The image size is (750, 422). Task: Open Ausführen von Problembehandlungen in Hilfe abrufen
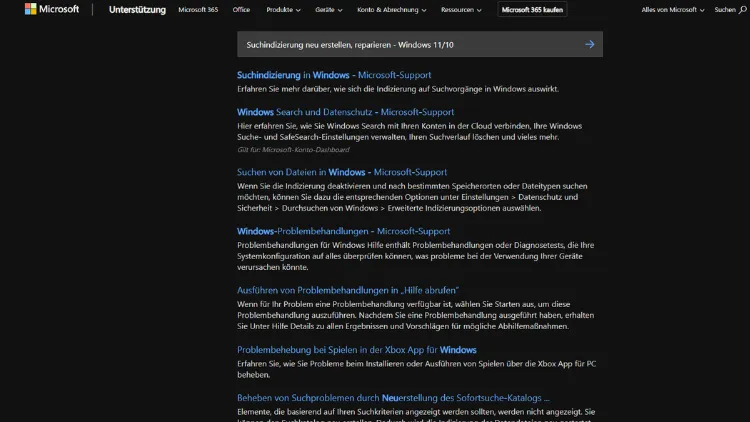tap(348, 290)
